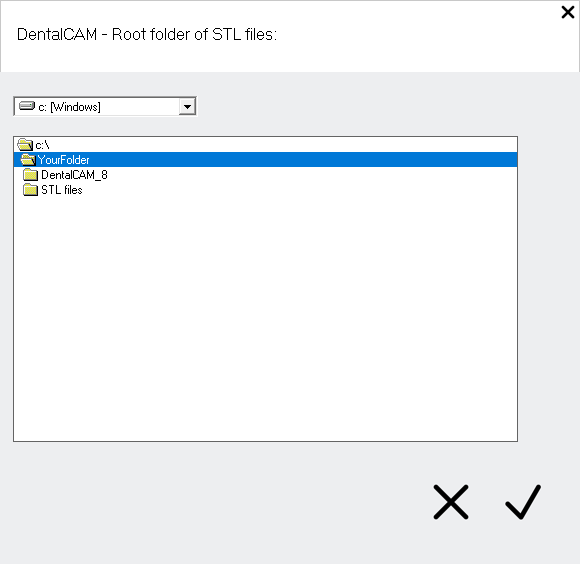The image size is (580, 564).
Task: Close the dialog using the top-right X
Action: [568, 12]
